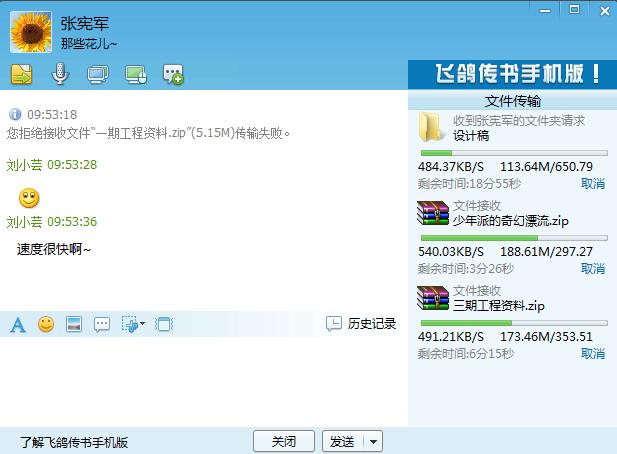Click size value 188.61M/297.27
This screenshot has height=454, width=617.
pyautogui.click(x=547, y=251)
